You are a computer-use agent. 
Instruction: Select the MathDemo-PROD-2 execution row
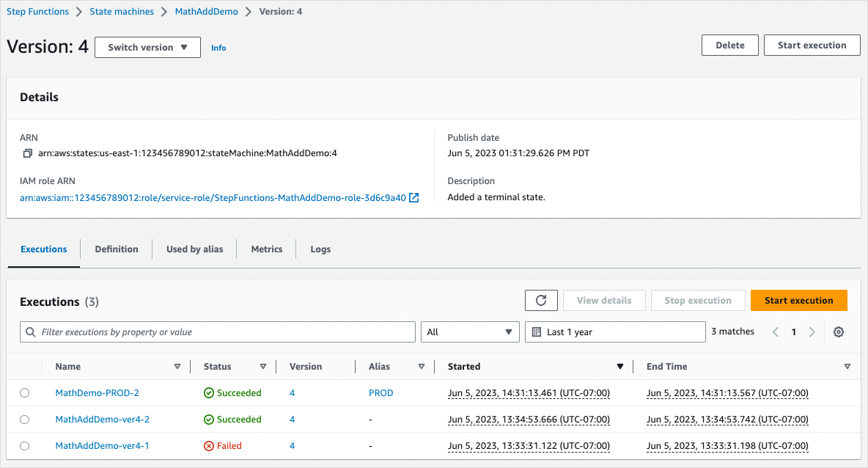(x=24, y=392)
